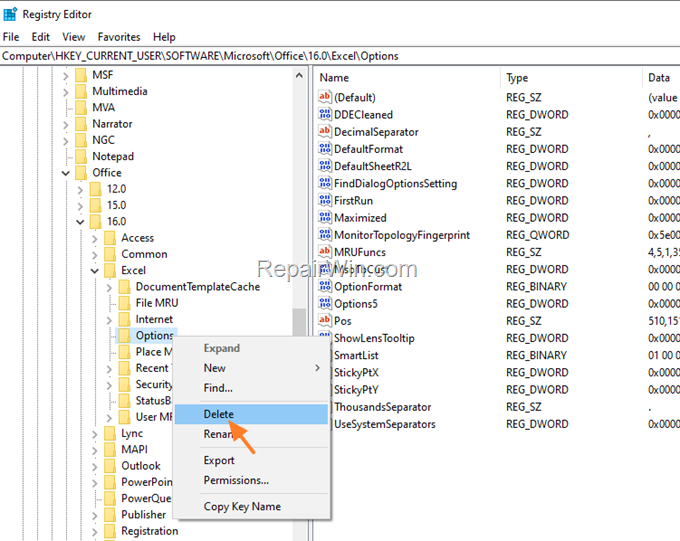Expand the 12.0 key
680x541 pixels.
pos(80,189)
